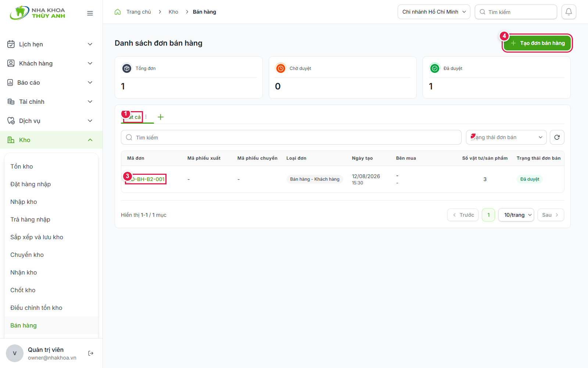Open Nhập kho in the sidebar

pos(24,202)
